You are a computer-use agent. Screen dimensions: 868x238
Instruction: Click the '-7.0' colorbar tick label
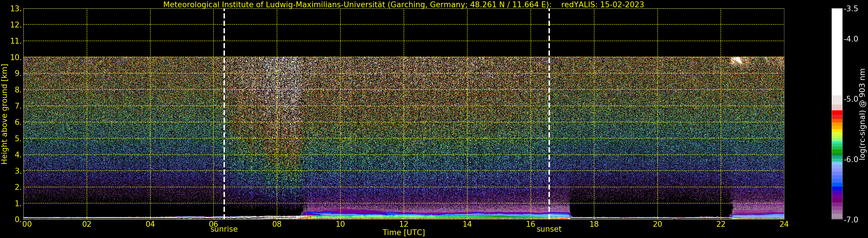click(x=851, y=220)
